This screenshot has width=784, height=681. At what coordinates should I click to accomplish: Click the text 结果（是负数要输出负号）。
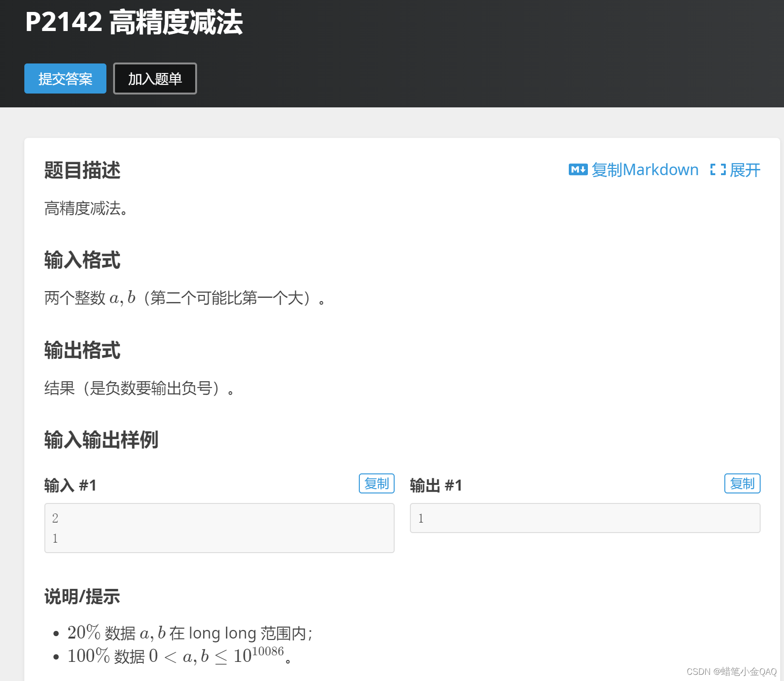point(139,388)
